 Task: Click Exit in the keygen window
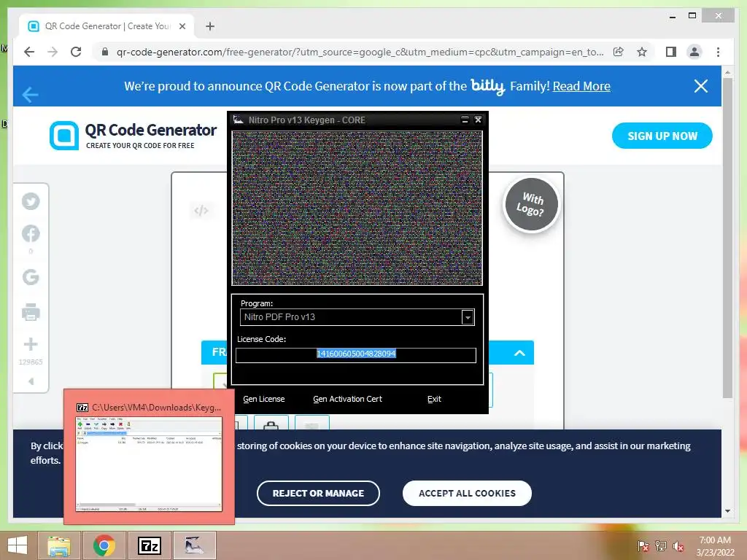pyautogui.click(x=434, y=399)
